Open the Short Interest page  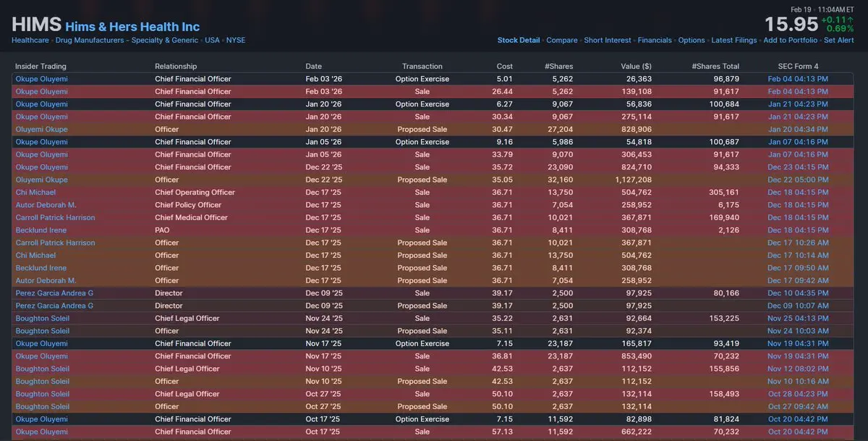(x=608, y=41)
